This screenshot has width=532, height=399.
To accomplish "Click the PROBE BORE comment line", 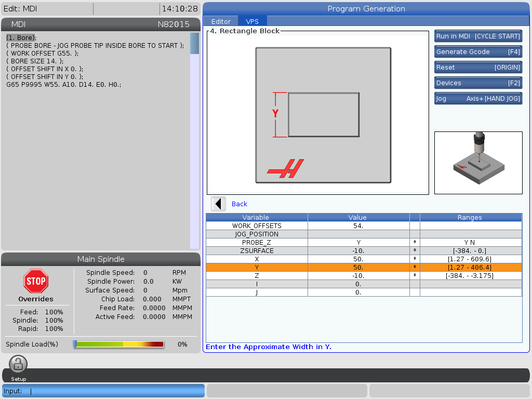I will [96, 46].
